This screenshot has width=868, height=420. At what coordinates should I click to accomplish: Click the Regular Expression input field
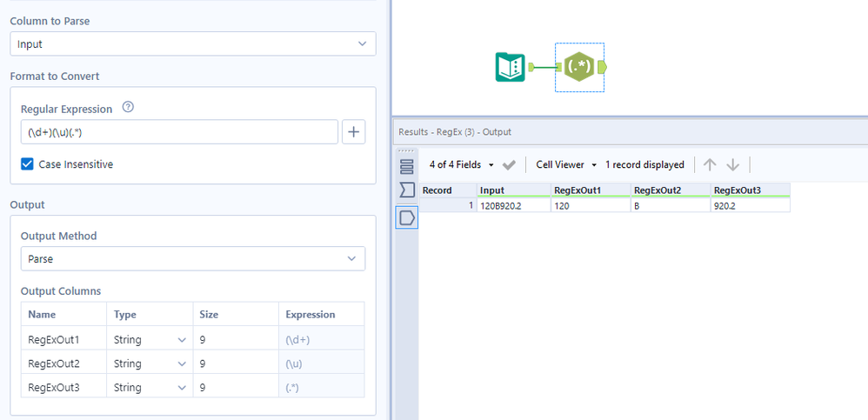(179, 131)
